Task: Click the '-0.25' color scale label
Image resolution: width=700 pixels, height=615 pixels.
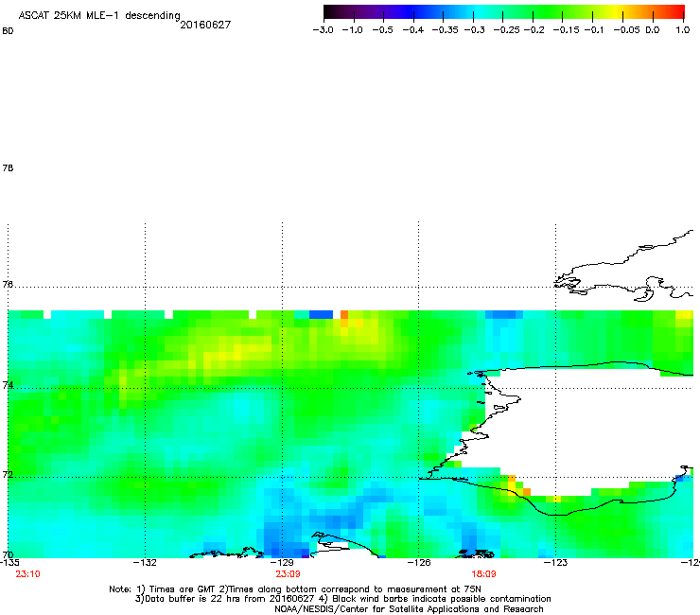Action: (x=506, y=30)
